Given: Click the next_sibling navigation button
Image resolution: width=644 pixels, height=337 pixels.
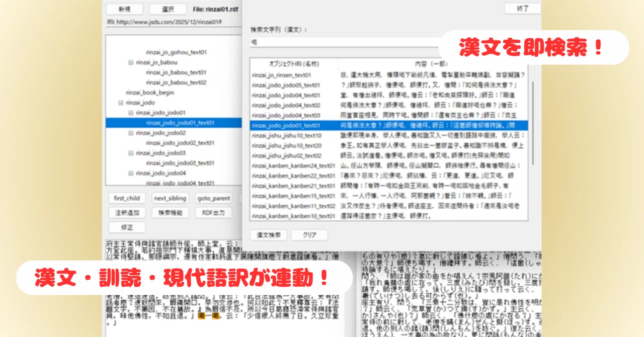Looking at the screenshot, I should pyautogui.click(x=170, y=198).
